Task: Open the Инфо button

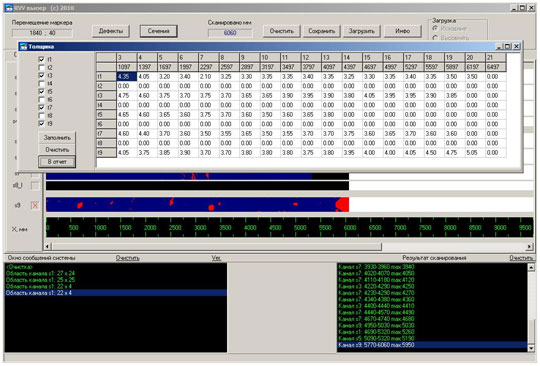Action: [402, 31]
